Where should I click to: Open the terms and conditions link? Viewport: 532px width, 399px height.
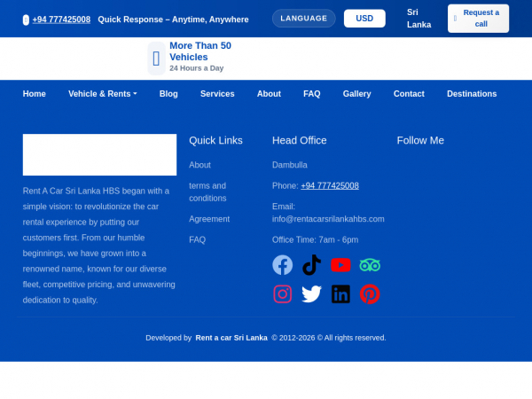pyautogui.click(x=207, y=192)
